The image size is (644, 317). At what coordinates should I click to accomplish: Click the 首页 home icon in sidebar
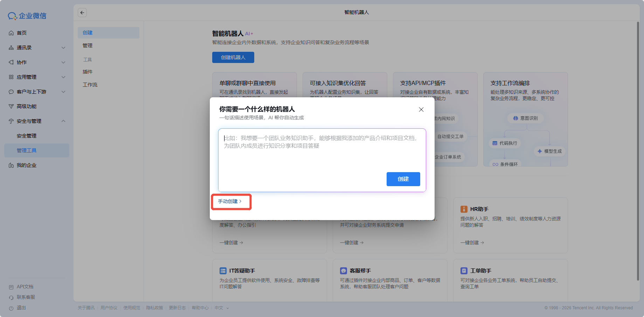click(11, 33)
